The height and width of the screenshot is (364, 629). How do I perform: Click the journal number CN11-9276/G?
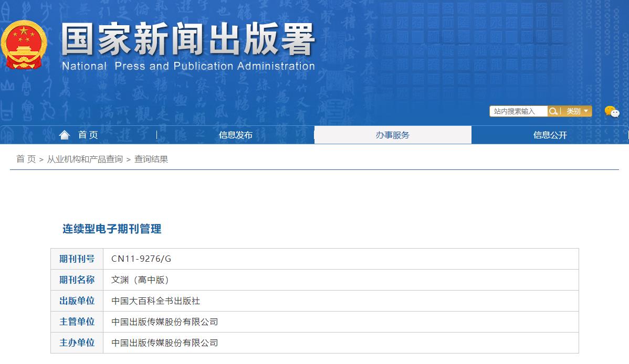(141, 259)
